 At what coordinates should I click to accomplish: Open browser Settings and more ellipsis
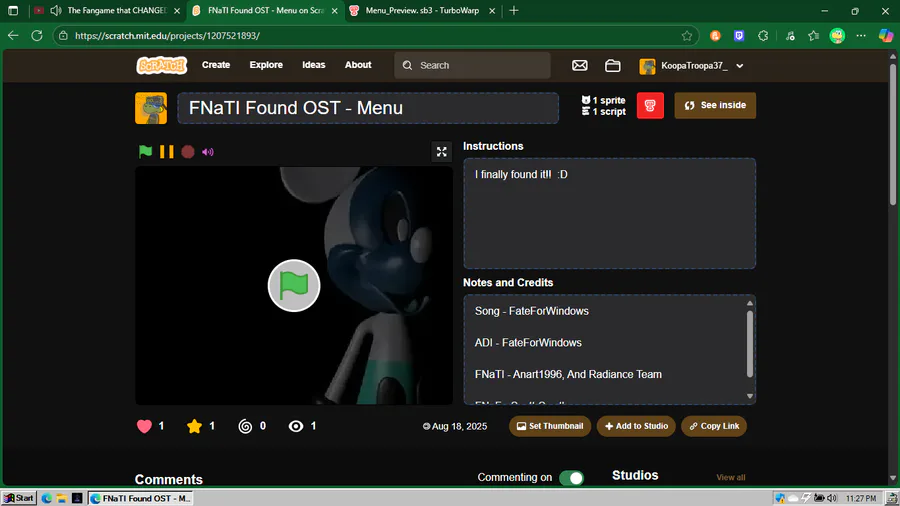[861, 36]
